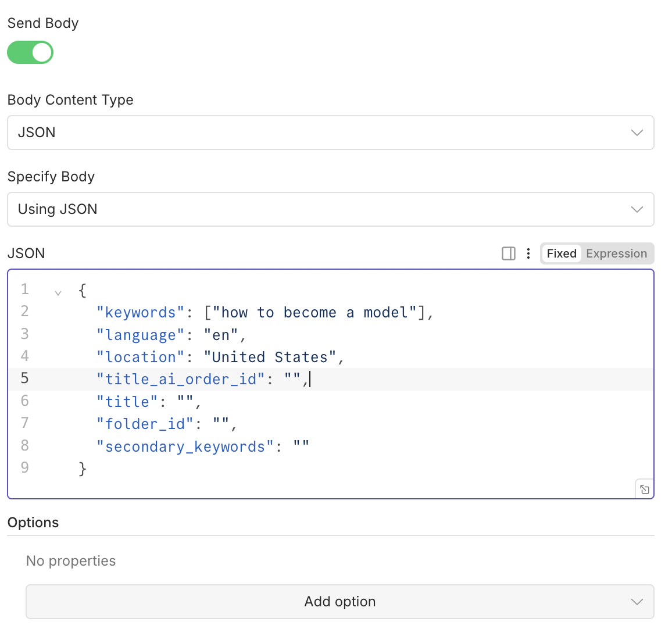The width and height of the screenshot is (672, 629).
Task: Click the "keywords" line in JSON editor
Action: [x=264, y=313]
